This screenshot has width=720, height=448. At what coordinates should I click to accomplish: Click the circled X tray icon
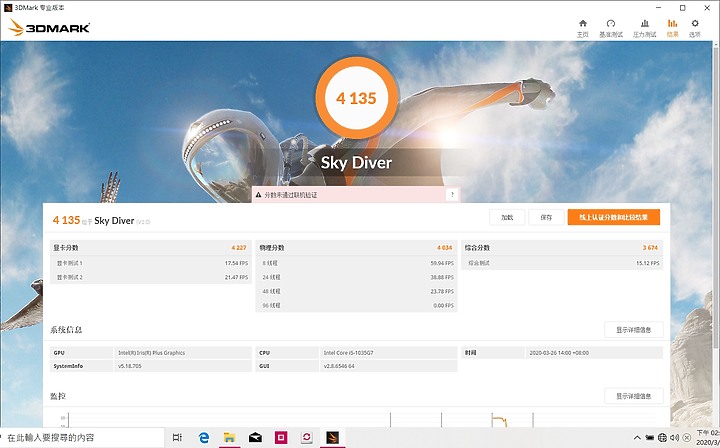pyautogui.click(x=687, y=438)
